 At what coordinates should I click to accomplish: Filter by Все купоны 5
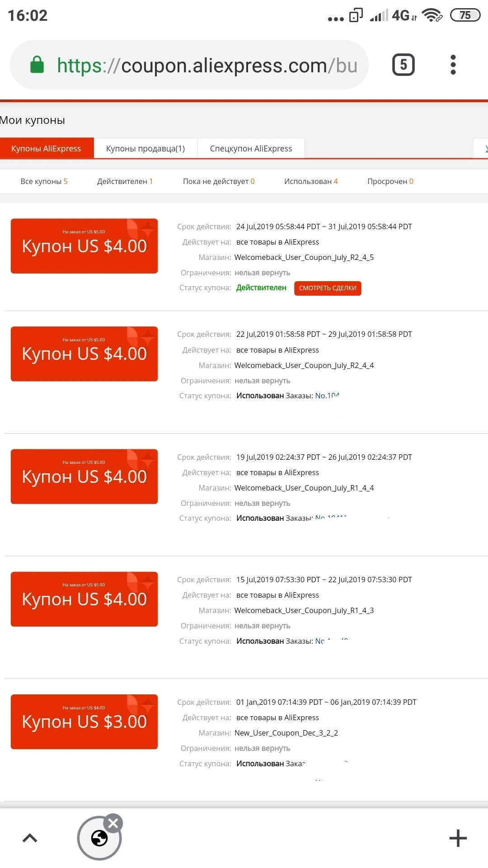[44, 181]
